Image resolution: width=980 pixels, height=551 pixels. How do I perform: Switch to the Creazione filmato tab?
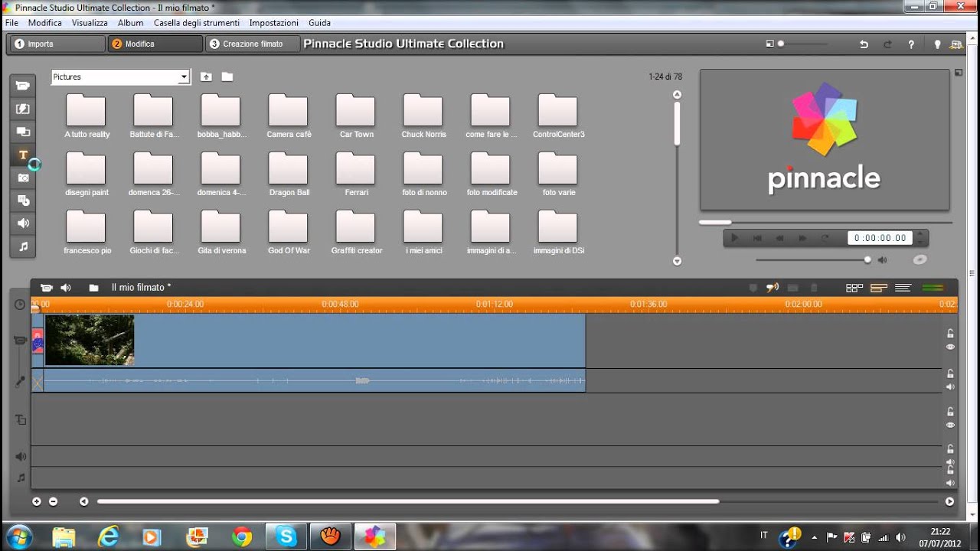252,44
